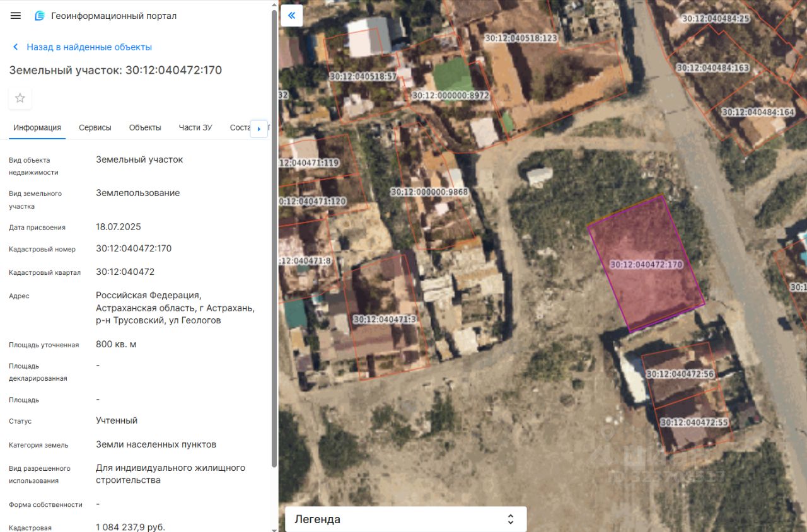This screenshot has height=532, width=807.
Task: Click map parcel label 30:12:040472:56
Action: click(680, 374)
